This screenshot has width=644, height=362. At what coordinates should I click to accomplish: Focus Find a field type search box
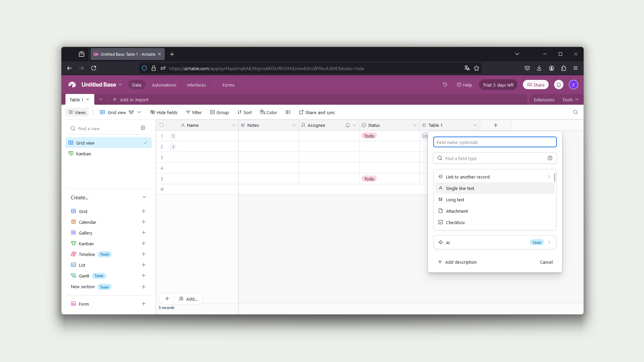click(x=495, y=158)
